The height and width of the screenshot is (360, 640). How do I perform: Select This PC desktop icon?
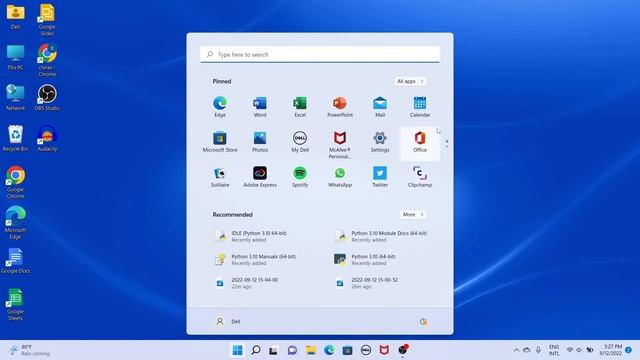click(x=15, y=57)
